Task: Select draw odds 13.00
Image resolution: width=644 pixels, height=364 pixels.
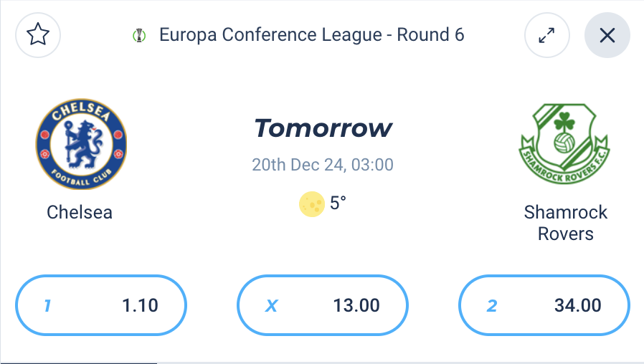Action: point(323,305)
